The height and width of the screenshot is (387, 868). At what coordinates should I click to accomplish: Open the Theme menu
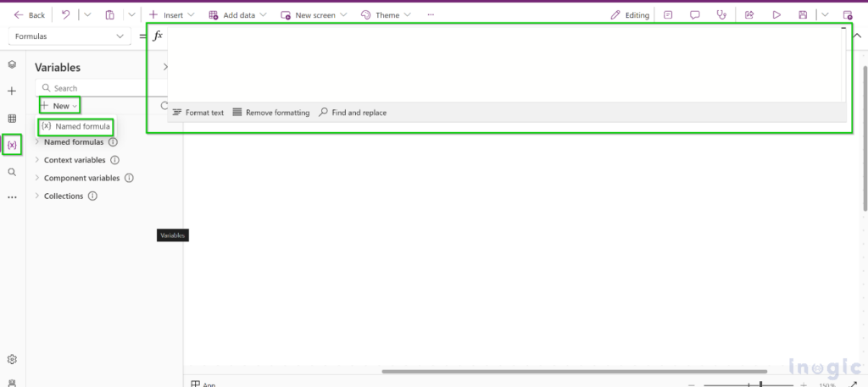click(386, 15)
